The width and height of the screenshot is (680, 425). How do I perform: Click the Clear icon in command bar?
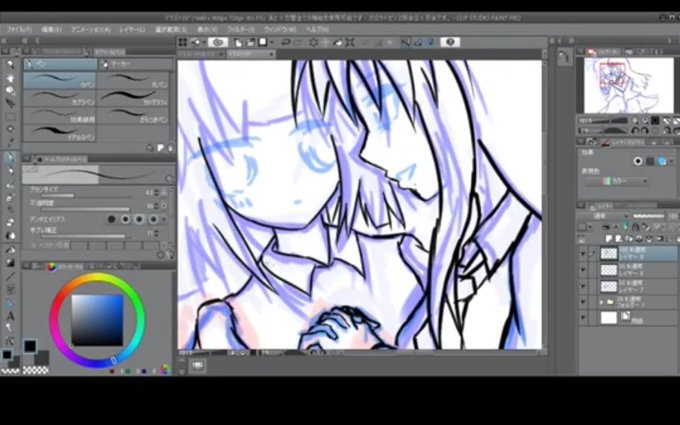click(x=313, y=42)
